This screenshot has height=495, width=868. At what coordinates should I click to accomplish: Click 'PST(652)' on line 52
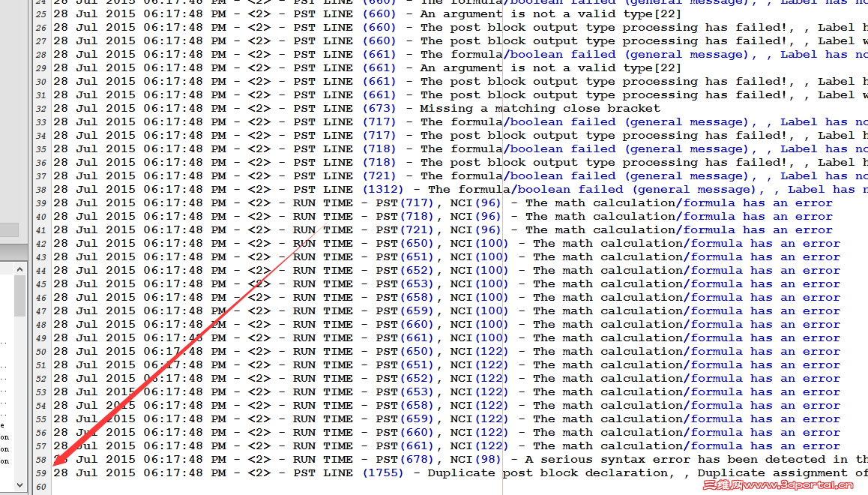coord(406,379)
